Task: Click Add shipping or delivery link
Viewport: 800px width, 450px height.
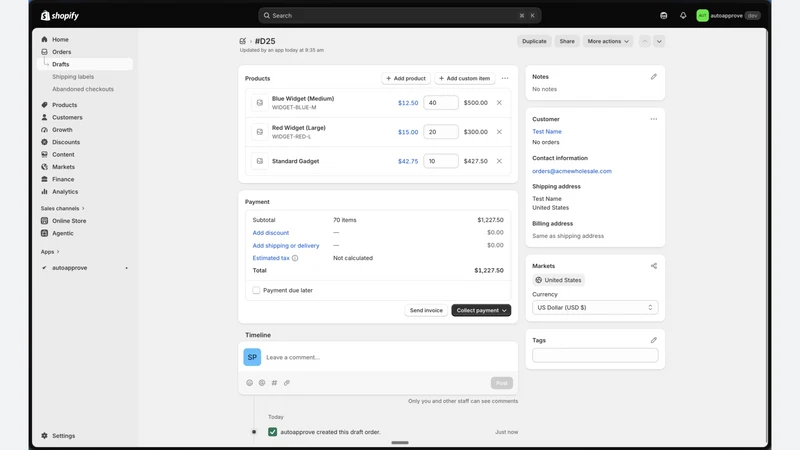Action: tap(286, 245)
